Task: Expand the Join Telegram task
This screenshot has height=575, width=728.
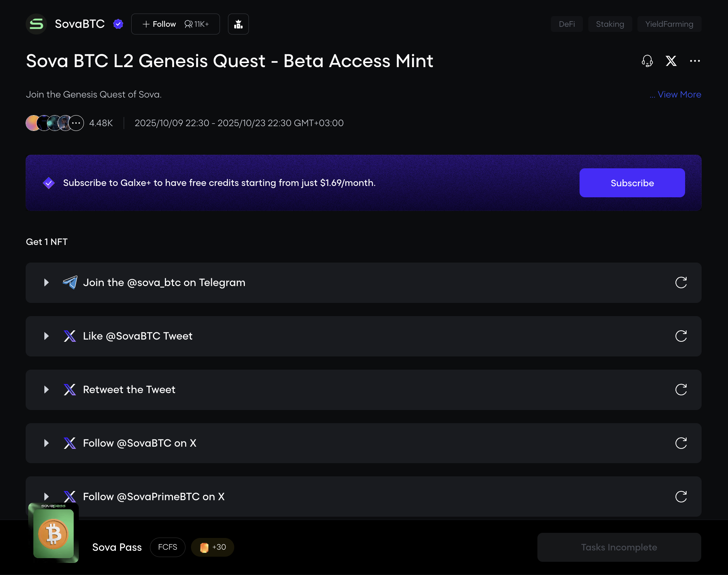Action: point(46,282)
